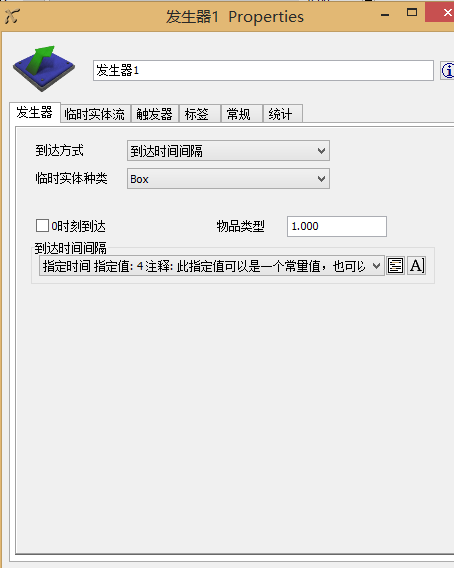The width and height of the screenshot is (454, 568).
Task: Click the FlexSim app icon in title bar
Action: [x=12, y=16]
